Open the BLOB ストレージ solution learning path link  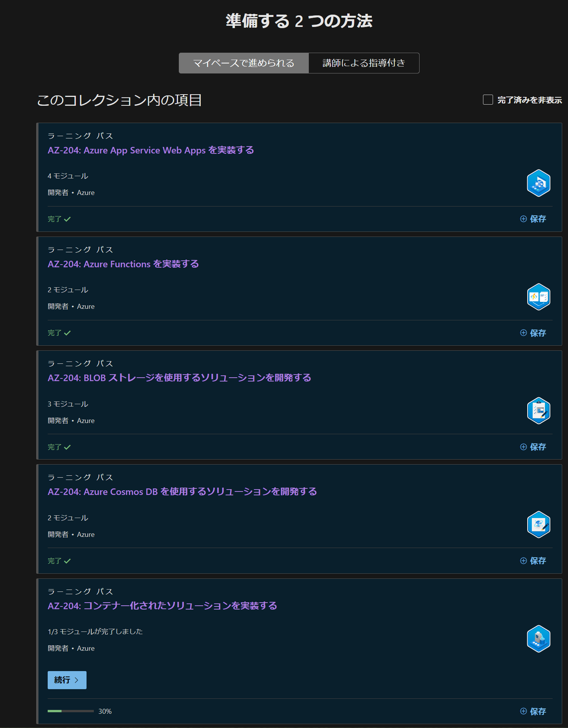tap(179, 378)
